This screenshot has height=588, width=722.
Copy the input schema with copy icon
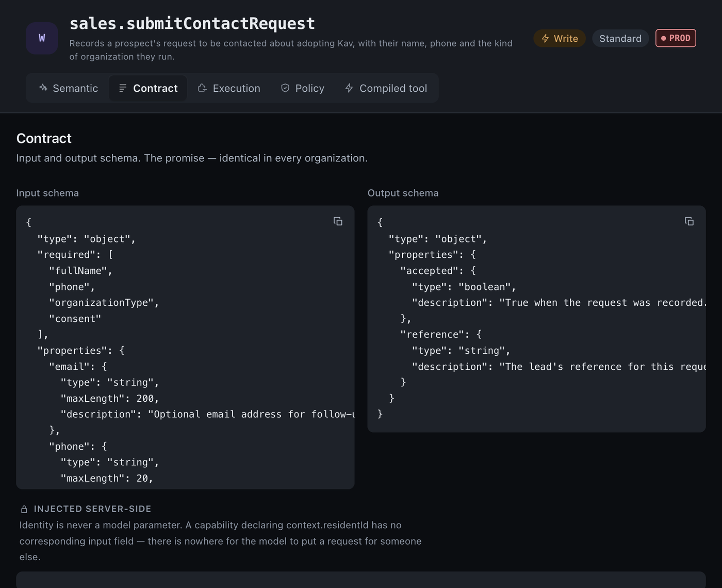point(338,221)
